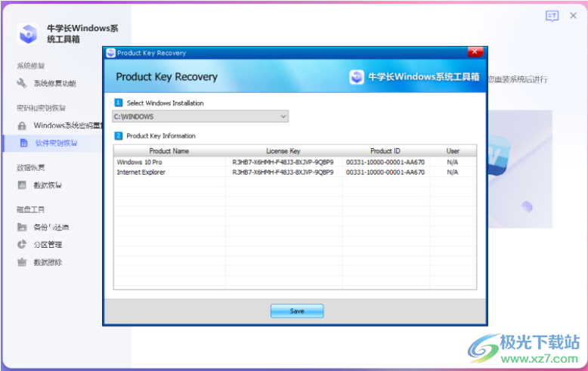
Task: Click Windows 10 Pro license key cell
Action: [x=283, y=162]
